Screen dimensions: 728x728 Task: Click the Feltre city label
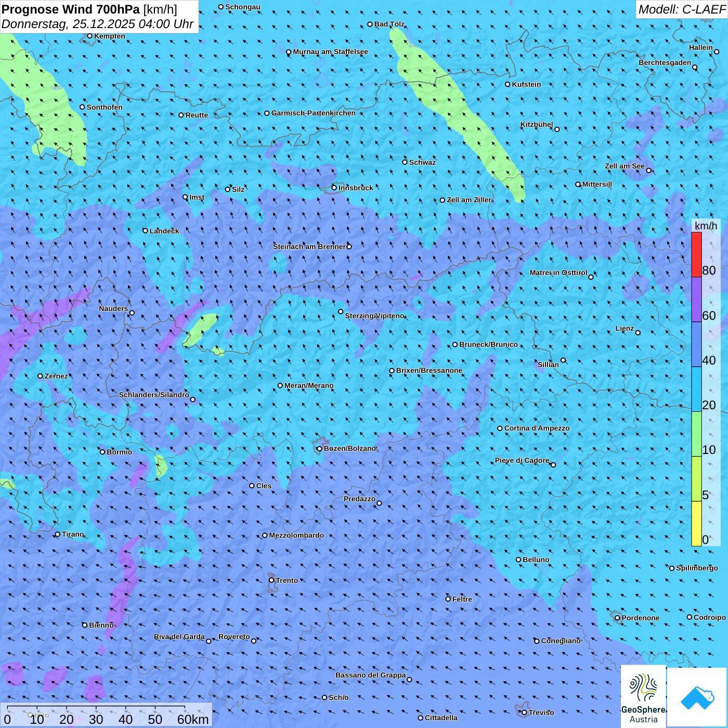(x=462, y=599)
